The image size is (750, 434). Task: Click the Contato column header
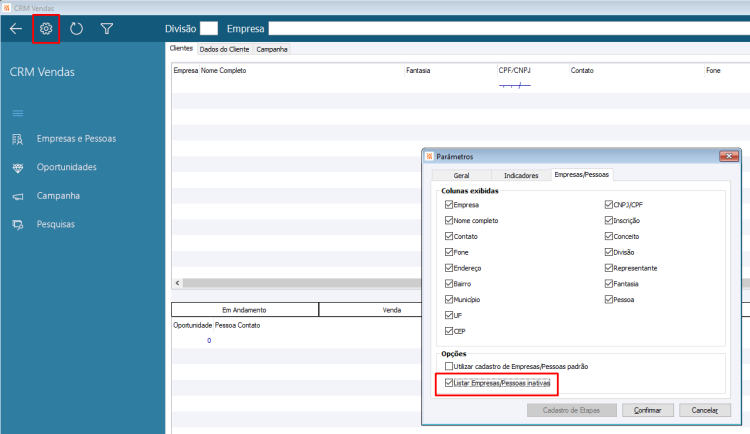(x=582, y=70)
